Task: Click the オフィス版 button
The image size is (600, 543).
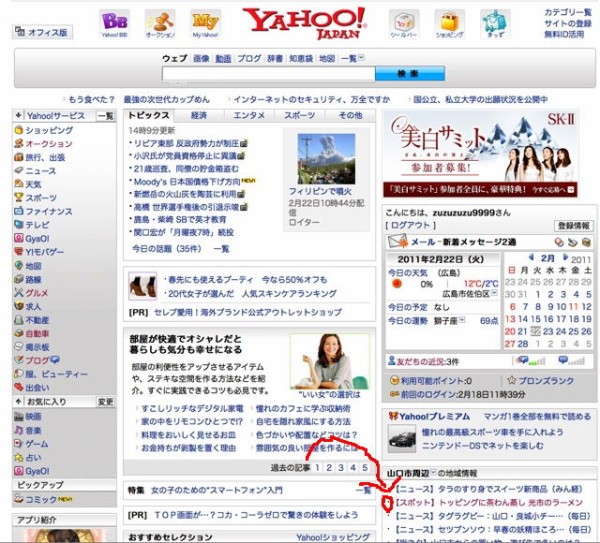Action: (x=42, y=32)
